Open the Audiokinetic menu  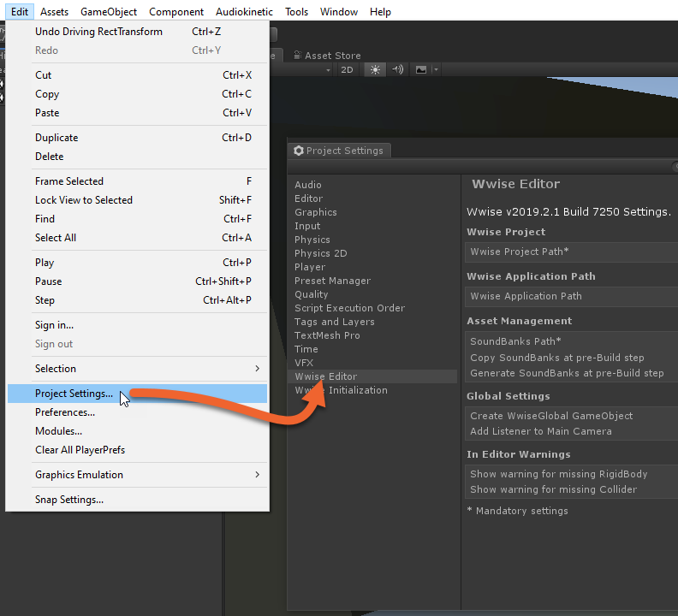pyautogui.click(x=244, y=12)
